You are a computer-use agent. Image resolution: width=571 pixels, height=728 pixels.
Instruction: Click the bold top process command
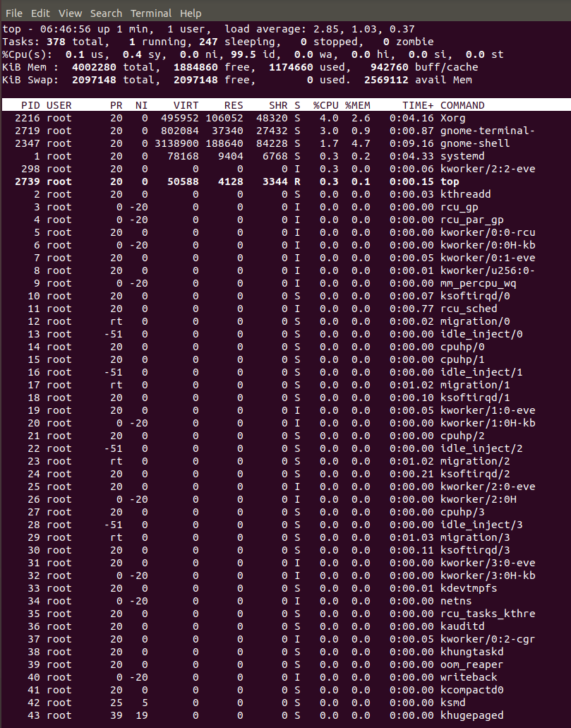coord(450,181)
